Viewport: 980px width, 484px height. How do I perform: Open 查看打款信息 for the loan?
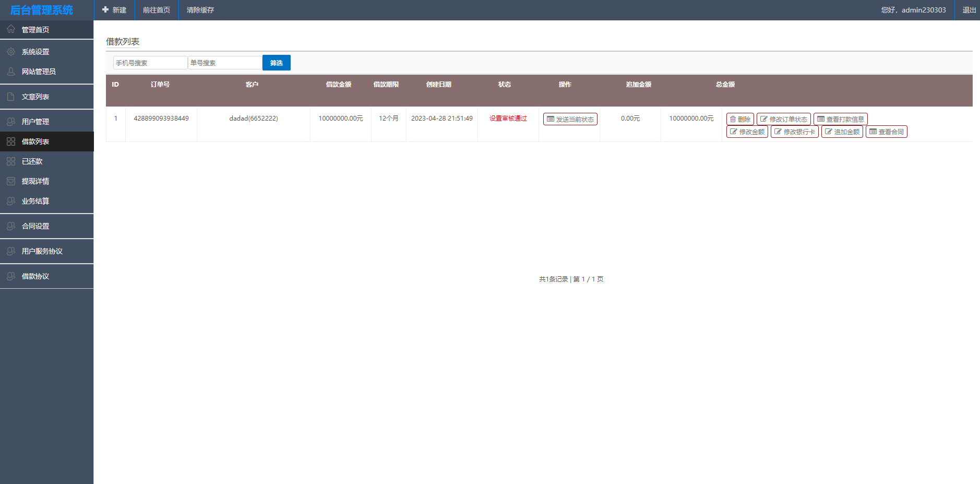[840, 119]
